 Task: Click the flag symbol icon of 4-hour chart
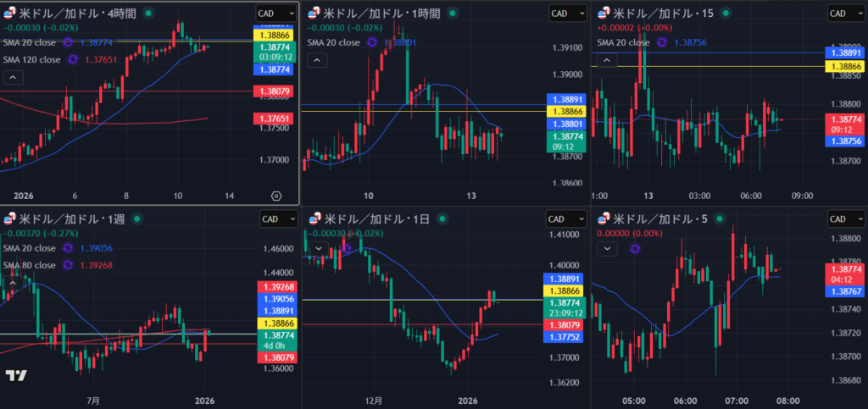pos(8,13)
